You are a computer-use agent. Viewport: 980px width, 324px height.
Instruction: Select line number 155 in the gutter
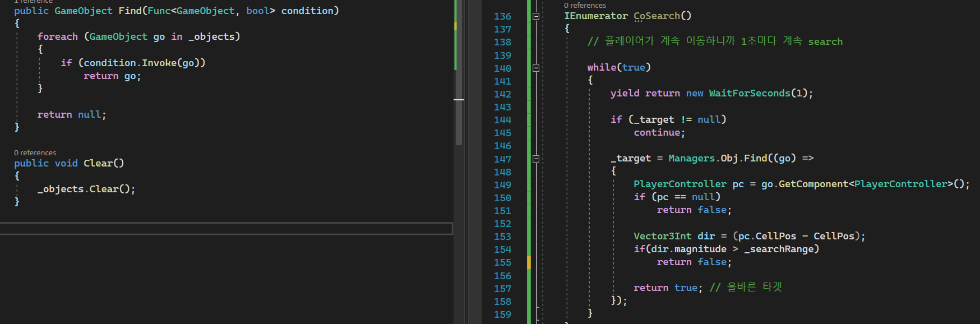tap(502, 262)
